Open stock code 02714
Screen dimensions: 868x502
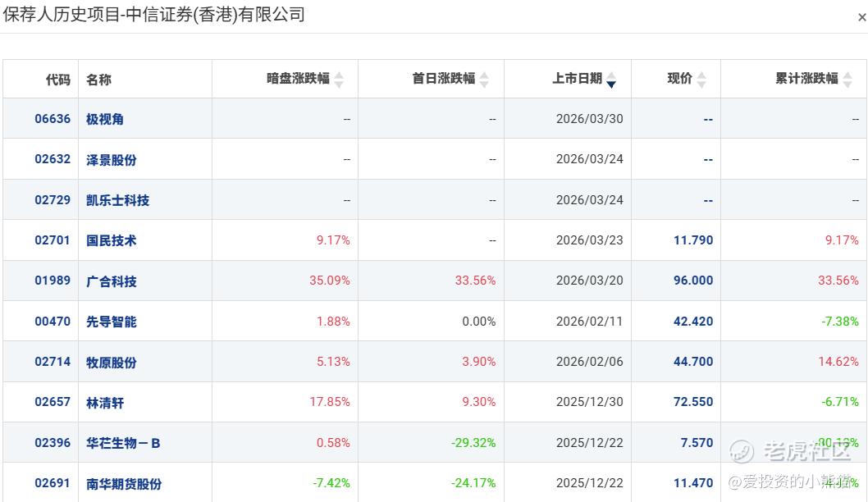[x=53, y=362]
